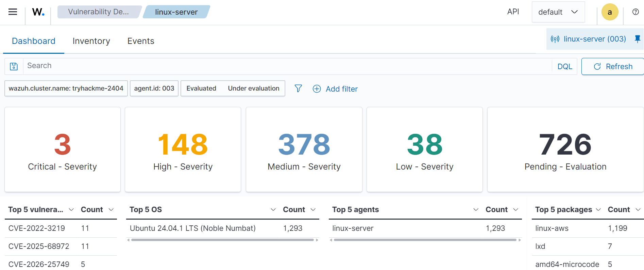Open the user avatar 'a' menu
644x270 pixels.
pyautogui.click(x=610, y=12)
